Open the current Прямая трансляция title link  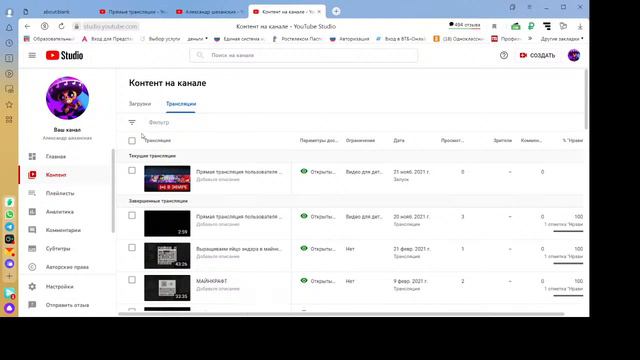(239, 172)
